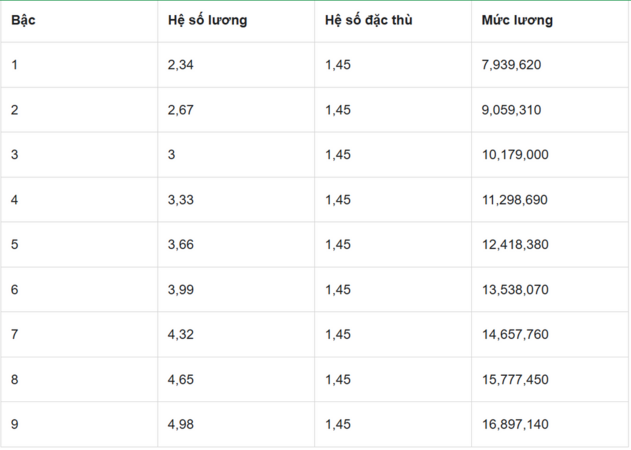This screenshot has width=631, height=450.
Task: Select the salary cell 9,059,310
Action: [x=511, y=110]
